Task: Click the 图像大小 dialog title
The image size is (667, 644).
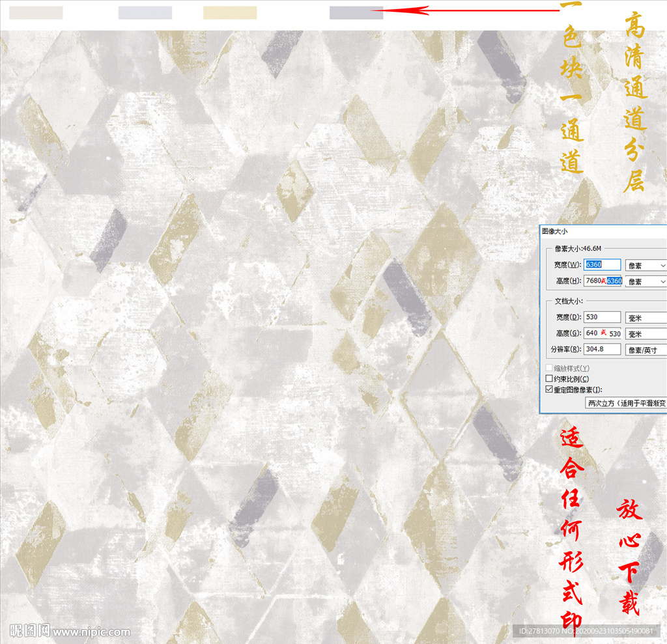Action: 555,231
